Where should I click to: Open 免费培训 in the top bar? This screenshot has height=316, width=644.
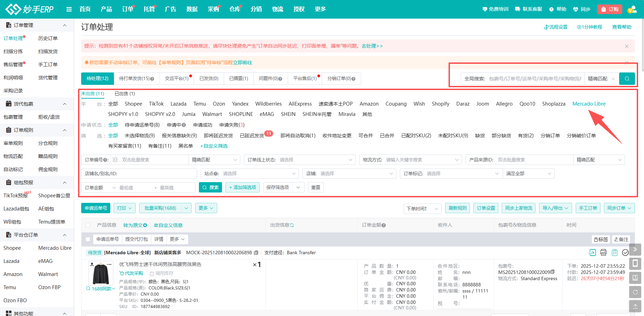(x=495, y=9)
